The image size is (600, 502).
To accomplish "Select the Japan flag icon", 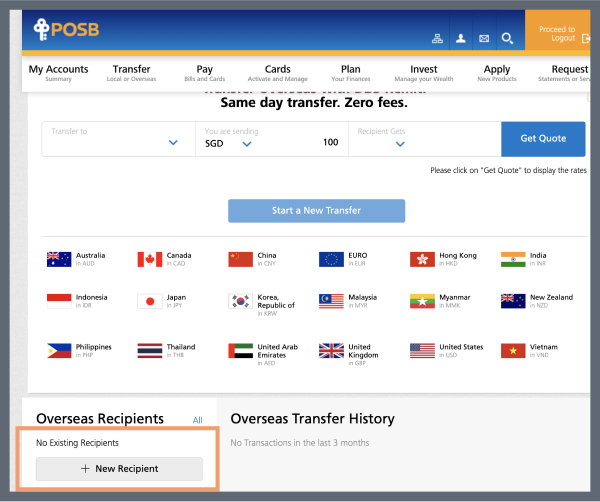I will [150, 301].
